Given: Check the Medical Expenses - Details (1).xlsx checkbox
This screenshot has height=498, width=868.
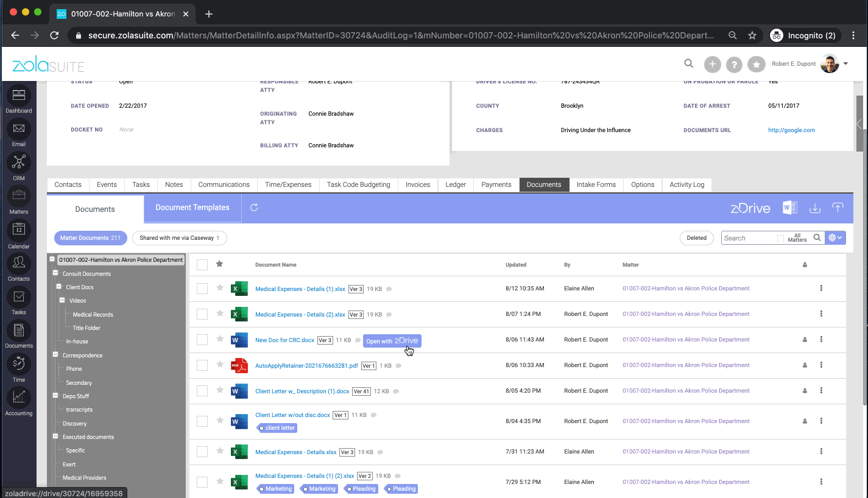Looking at the screenshot, I should [202, 289].
